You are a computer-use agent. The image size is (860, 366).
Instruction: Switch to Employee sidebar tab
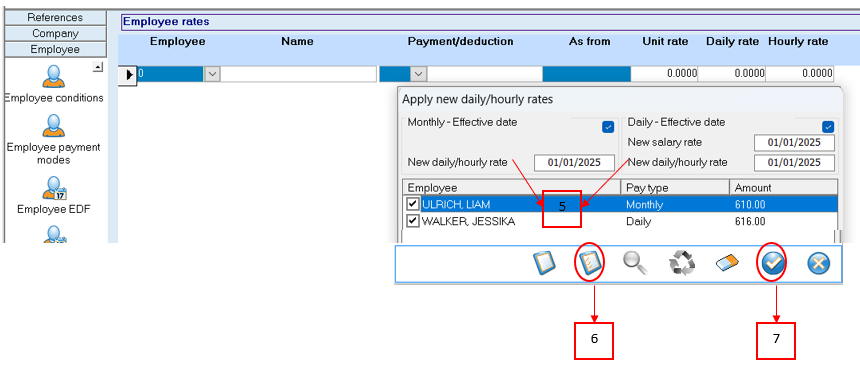[x=55, y=49]
